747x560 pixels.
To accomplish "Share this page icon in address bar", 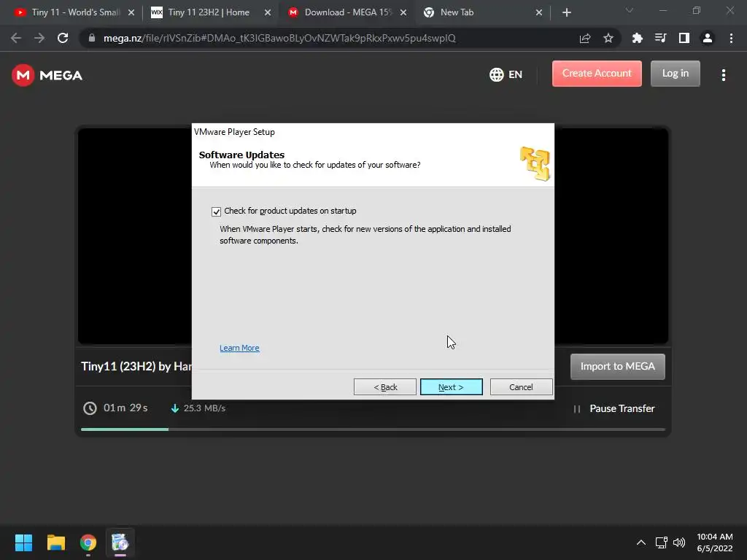I will coord(585,38).
